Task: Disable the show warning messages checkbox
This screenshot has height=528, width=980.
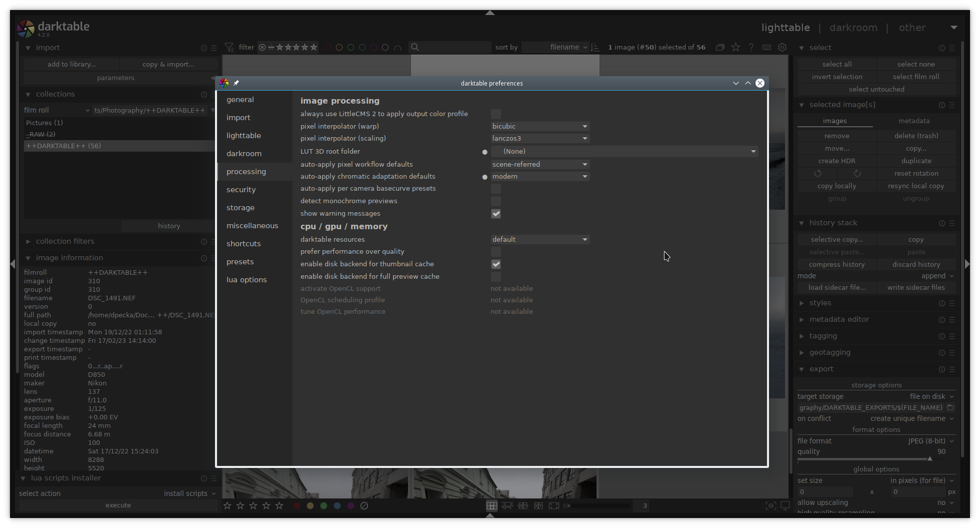Action: point(495,214)
